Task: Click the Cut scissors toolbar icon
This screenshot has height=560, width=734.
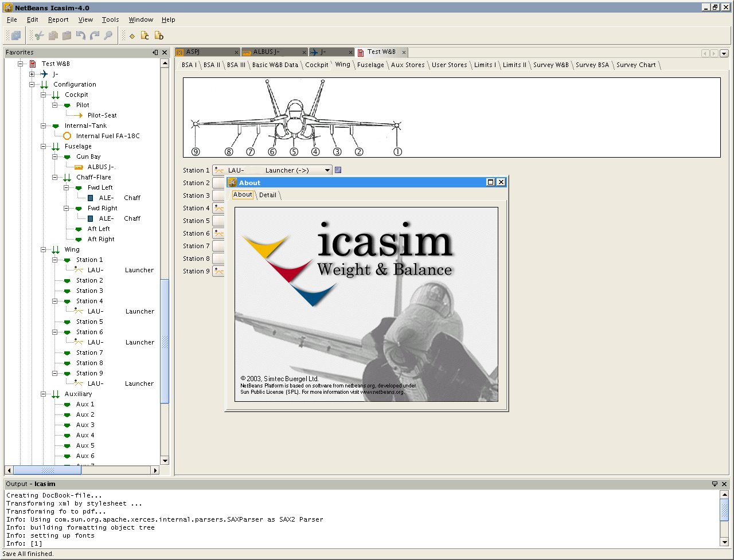Action: click(39, 36)
